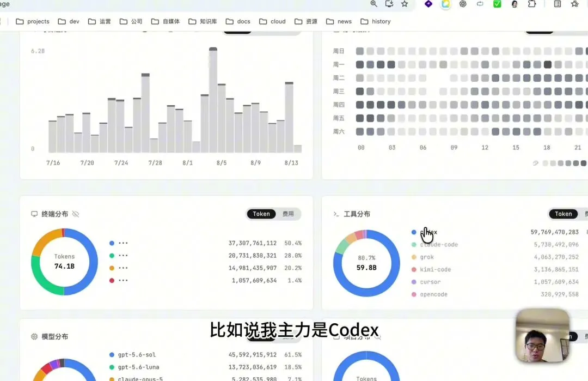
Task: Open the news bookmark folder
Action: pos(339,21)
